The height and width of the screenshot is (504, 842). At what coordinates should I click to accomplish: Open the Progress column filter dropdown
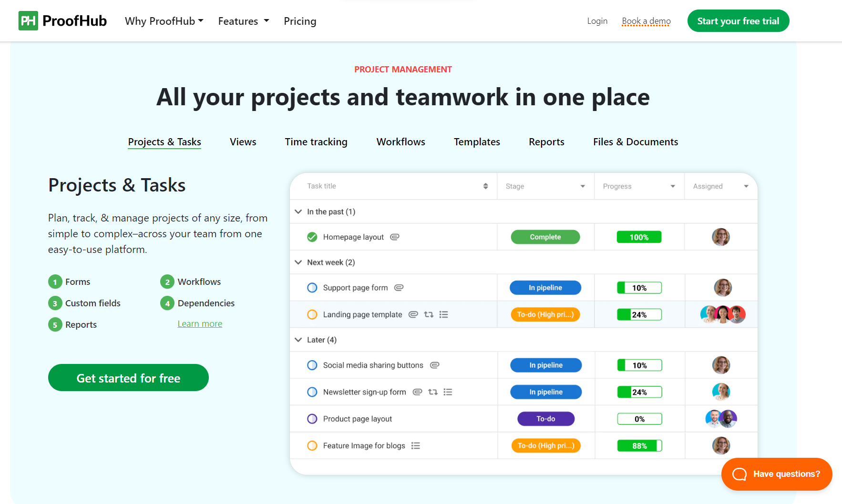[x=673, y=186]
